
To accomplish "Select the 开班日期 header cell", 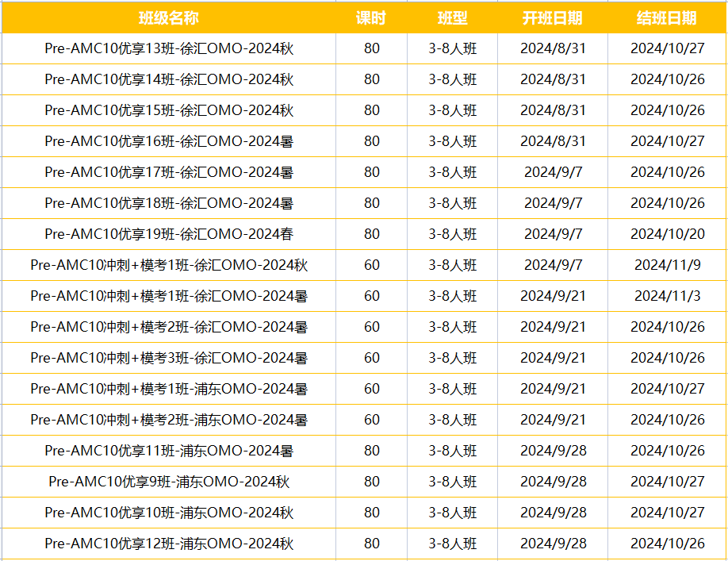I will pyautogui.click(x=553, y=17).
